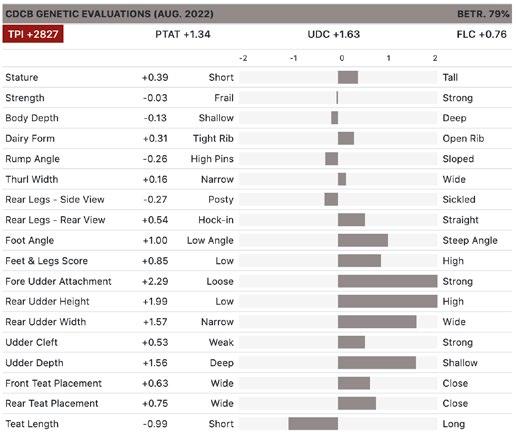
Task: Click the Stature bar
Action: pyautogui.click(x=348, y=77)
